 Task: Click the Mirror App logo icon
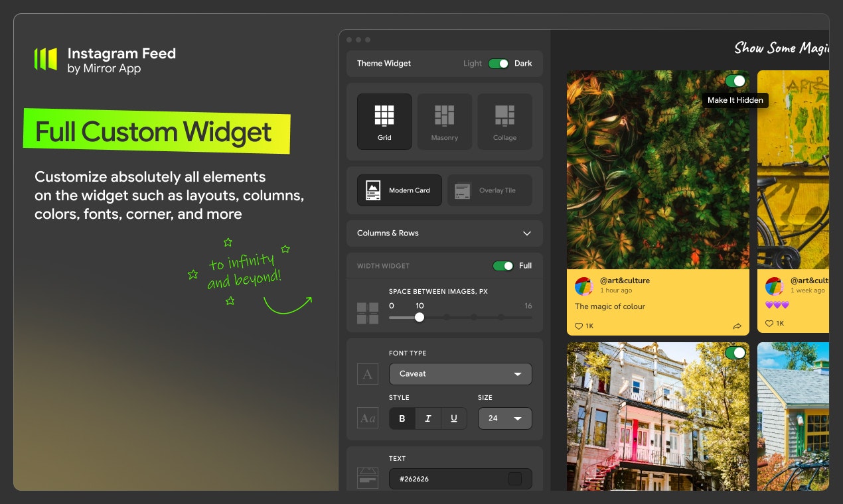[x=46, y=59]
